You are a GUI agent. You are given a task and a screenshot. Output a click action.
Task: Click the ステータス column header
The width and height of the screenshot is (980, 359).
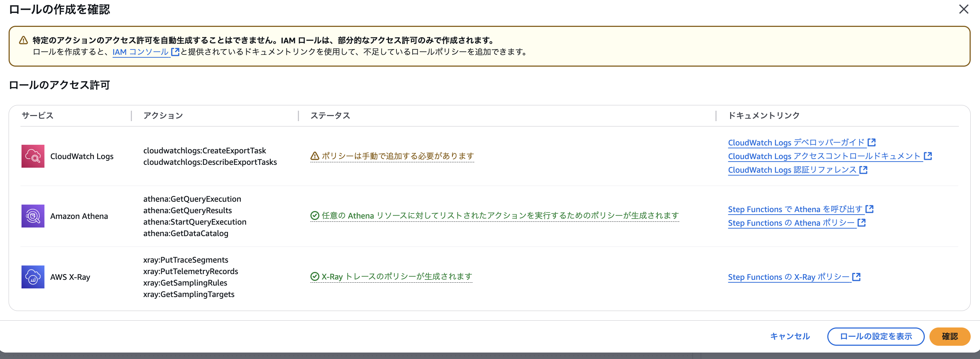pyautogui.click(x=330, y=116)
